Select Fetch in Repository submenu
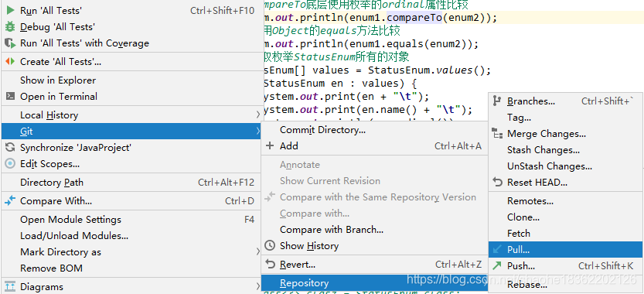 pos(566,233)
